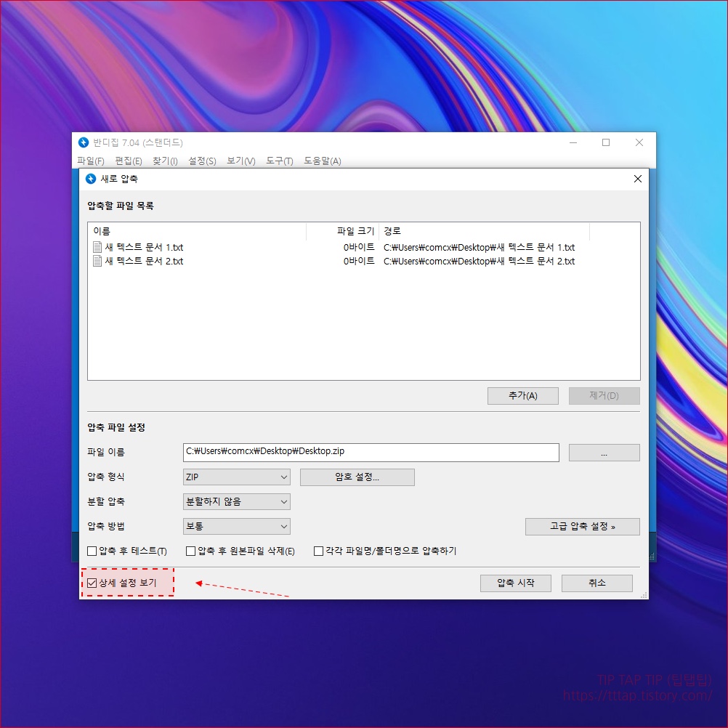Uncheck 상세 설정 보기 checkbox

92,583
